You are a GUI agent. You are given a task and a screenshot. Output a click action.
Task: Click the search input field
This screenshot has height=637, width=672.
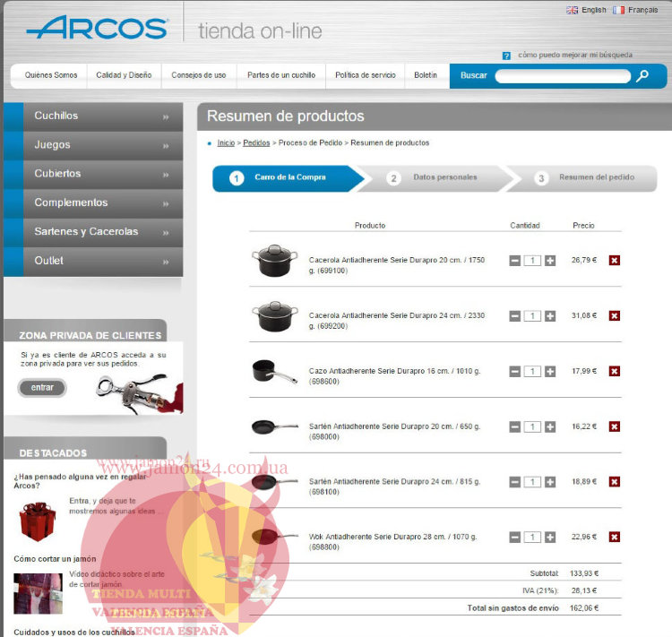(x=563, y=76)
